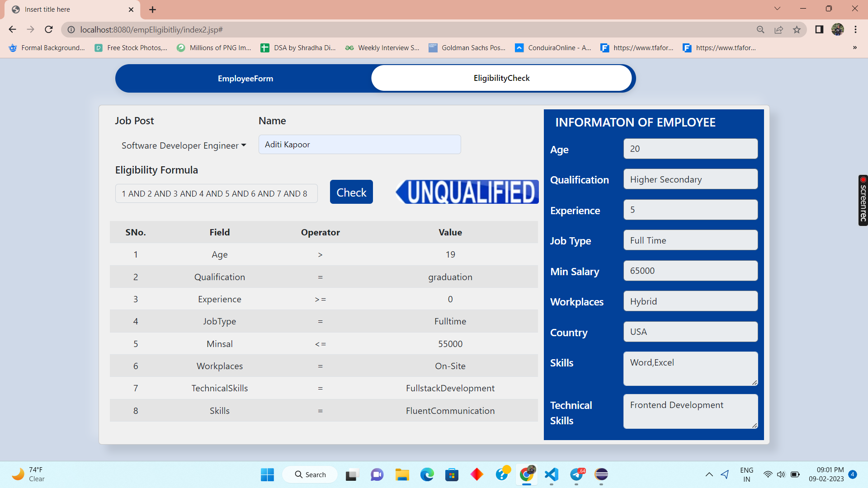Switch to EmployeeForm tab

click(245, 78)
